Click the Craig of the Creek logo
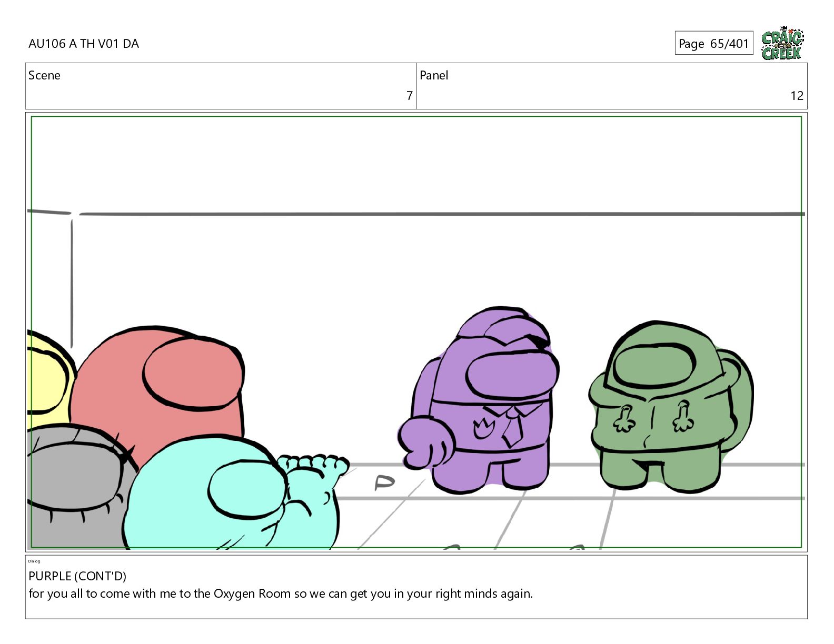 tap(782, 43)
